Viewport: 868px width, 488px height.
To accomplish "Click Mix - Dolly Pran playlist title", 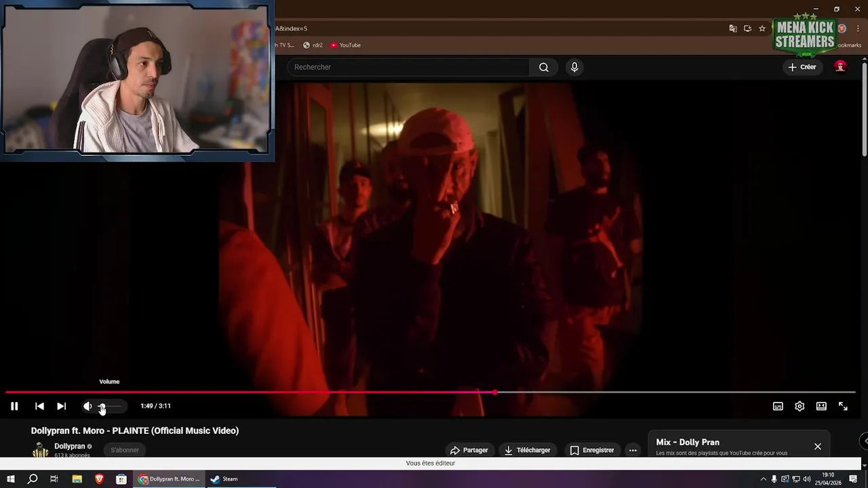I will 688,442.
